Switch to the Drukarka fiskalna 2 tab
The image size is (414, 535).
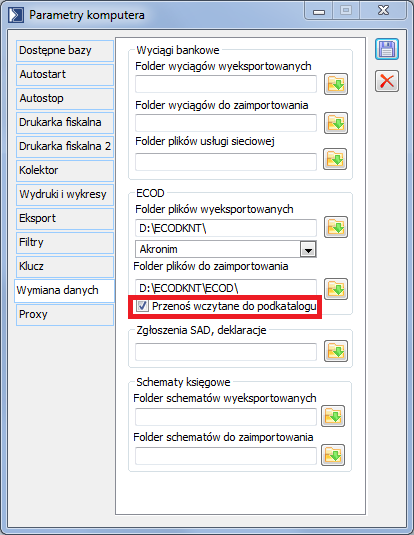[65, 147]
